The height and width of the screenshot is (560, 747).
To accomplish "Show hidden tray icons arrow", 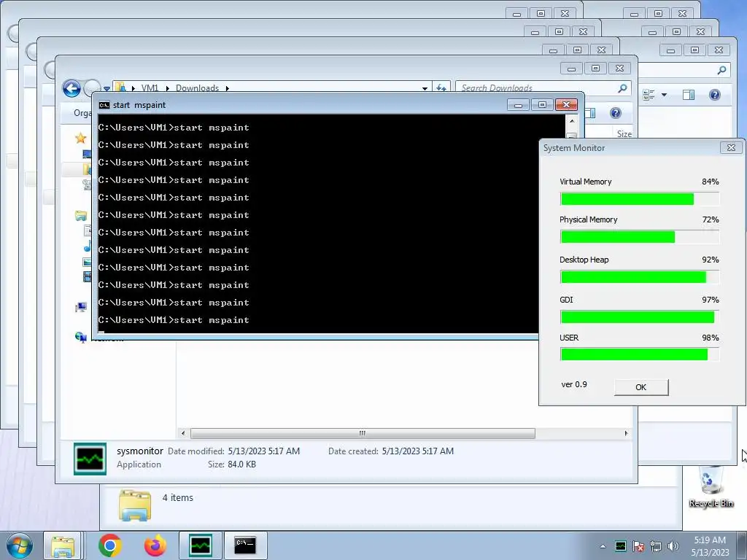I will tap(603, 546).
